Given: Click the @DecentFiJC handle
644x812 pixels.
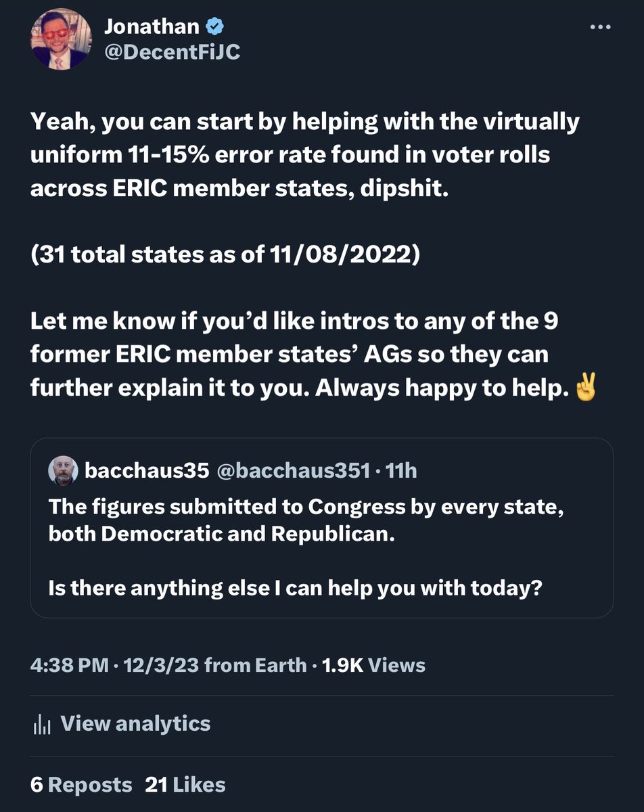Looking at the screenshot, I should pos(172,52).
